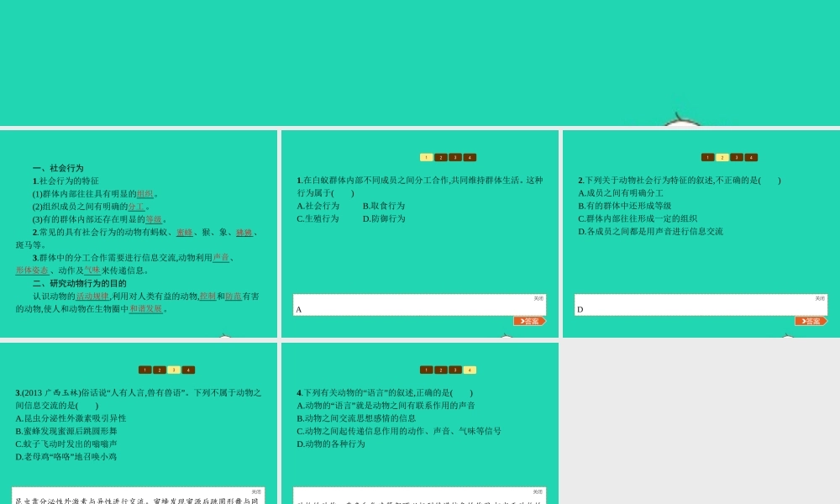This screenshot has height=504, width=840.
Task: Click the answer box showing A
Action: coord(419,305)
